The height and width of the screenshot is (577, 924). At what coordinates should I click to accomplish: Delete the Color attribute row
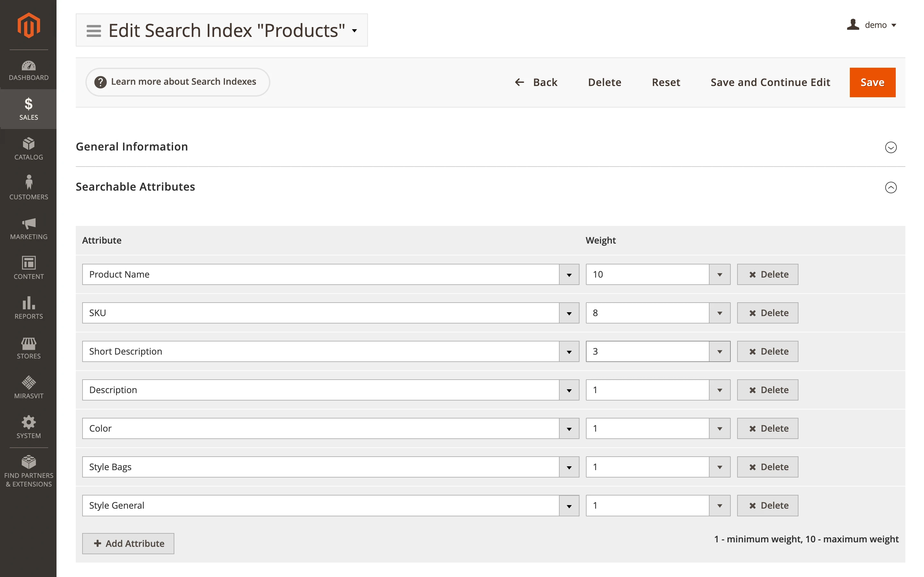(768, 428)
